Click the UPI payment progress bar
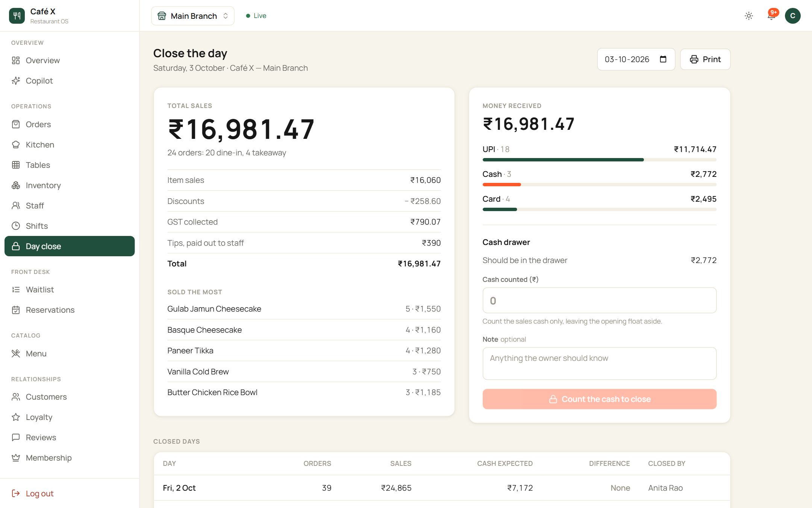812x508 pixels. [x=600, y=160]
